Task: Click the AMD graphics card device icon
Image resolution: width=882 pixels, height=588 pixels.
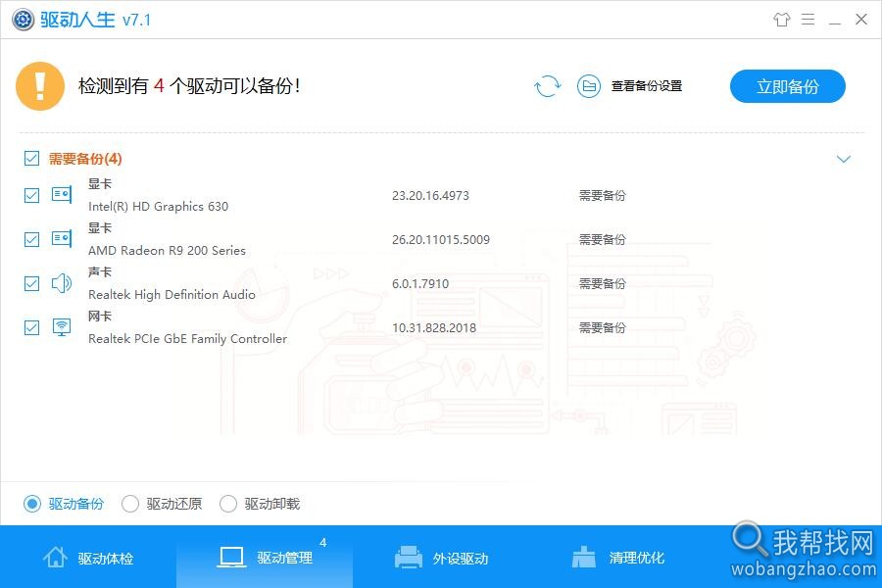Action: (62, 239)
